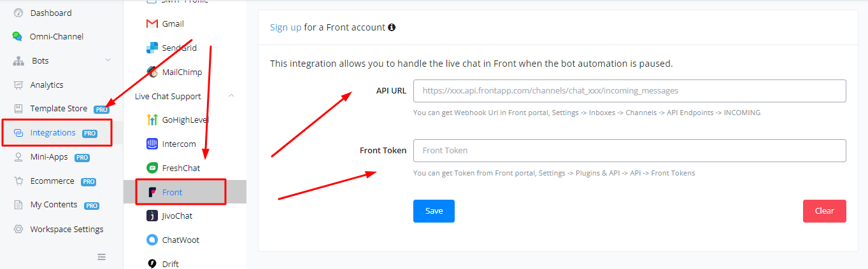This screenshot has height=269, width=868.
Task: Select the Intercom icon
Action: (152, 144)
